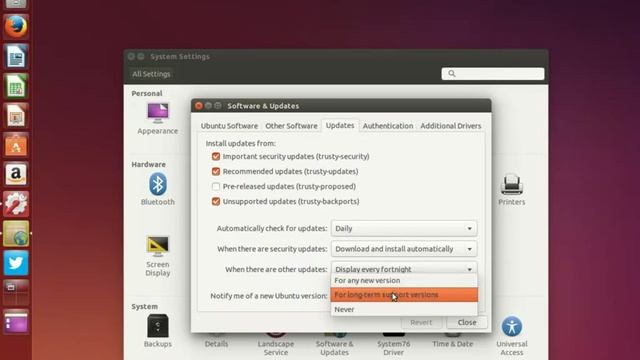Click the System76 Driver label in System Settings

tap(393, 348)
